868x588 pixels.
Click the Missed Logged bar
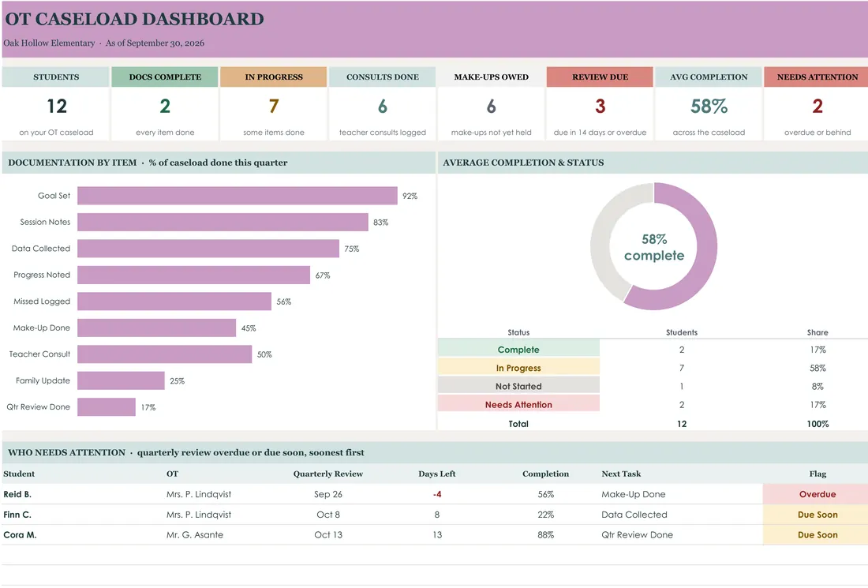click(x=174, y=301)
